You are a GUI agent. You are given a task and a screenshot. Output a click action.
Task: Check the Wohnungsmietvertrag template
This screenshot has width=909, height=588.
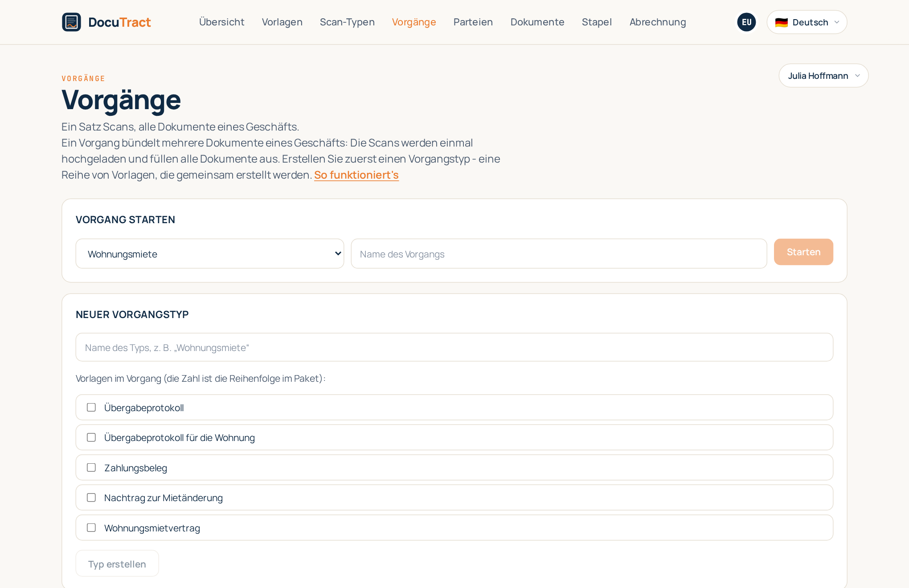click(91, 528)
